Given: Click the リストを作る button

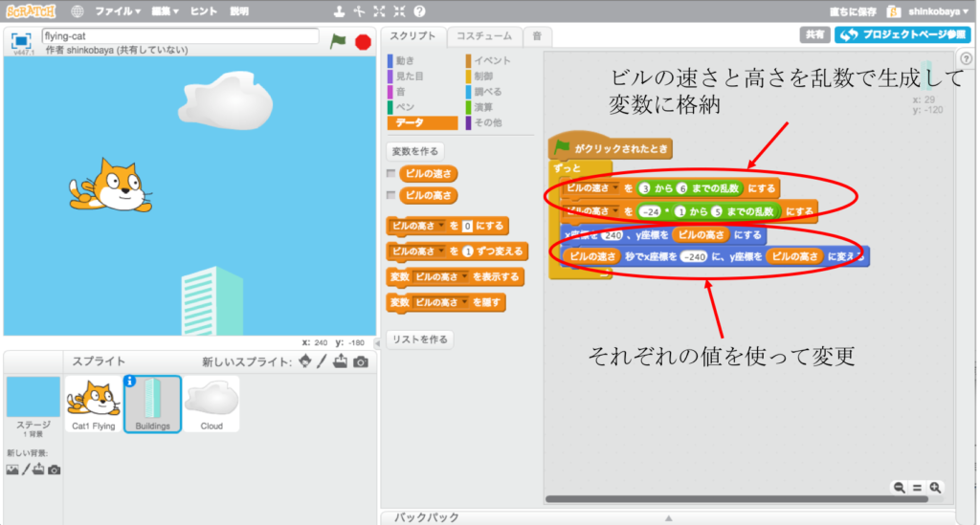Looking at the screenshot, I should click(420, 339).
